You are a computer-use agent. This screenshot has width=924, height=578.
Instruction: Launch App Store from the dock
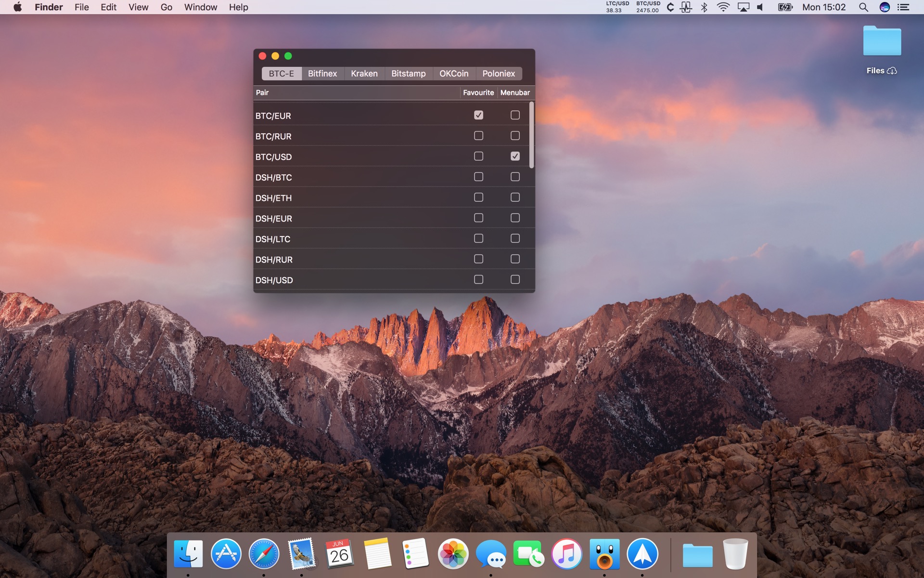[x=226, y=554]
